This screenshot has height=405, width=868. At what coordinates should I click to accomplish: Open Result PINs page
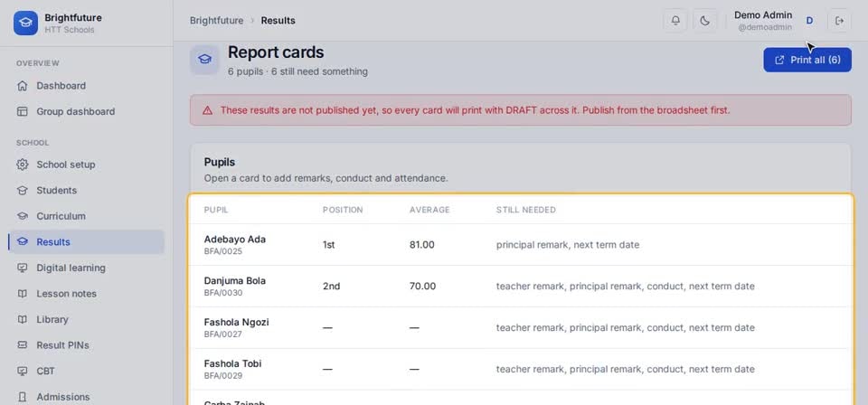tap(87, 345)
